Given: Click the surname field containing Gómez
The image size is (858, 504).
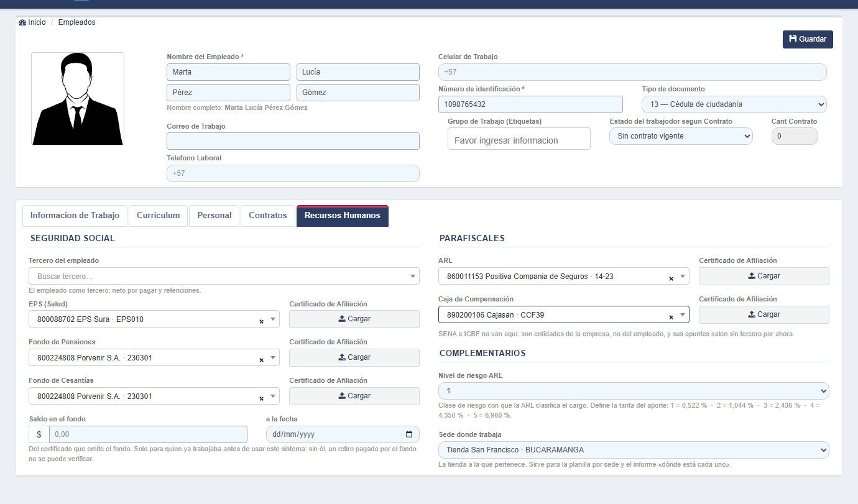Looking at the screenshot, I should (x=358, y=93).
